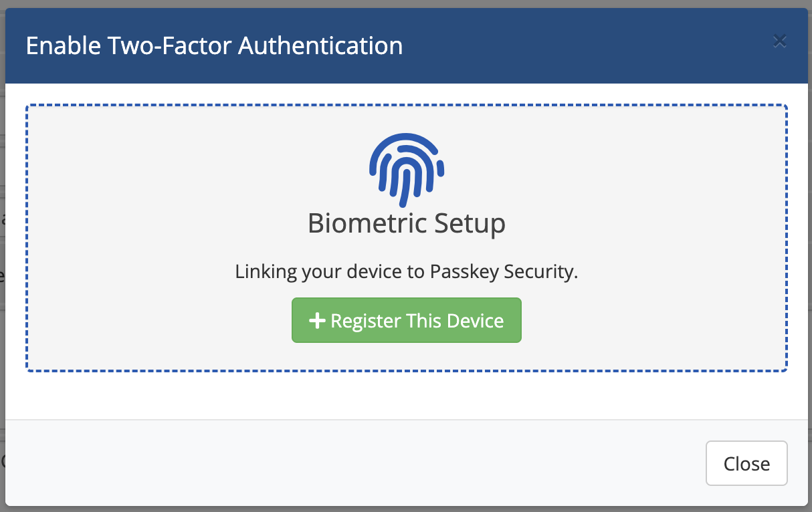The width and height of the screenshot is (812, 512).
Task: Dismiss dialog with the header X icon
Action: coord(779,41)
